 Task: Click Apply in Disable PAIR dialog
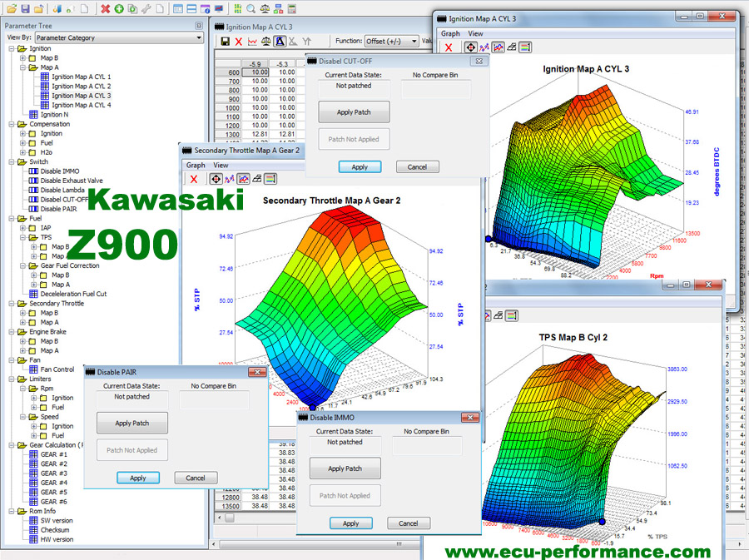coord(138,478)
